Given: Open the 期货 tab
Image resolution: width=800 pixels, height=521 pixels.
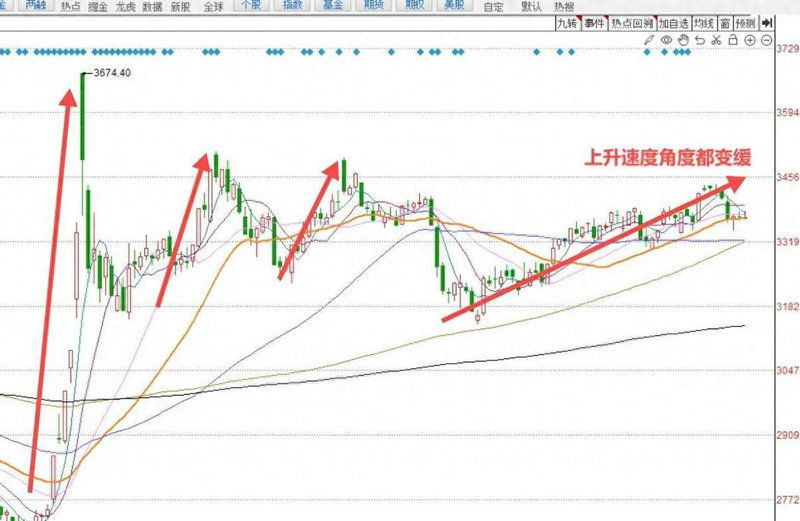Looking at the screenshot, I should 374,6.
